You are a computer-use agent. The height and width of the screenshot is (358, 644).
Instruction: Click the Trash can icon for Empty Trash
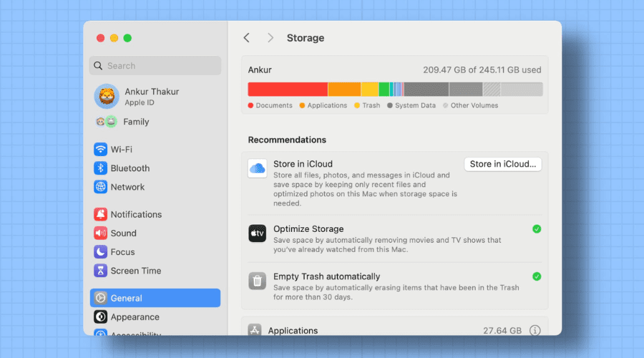tap(258, 281)
